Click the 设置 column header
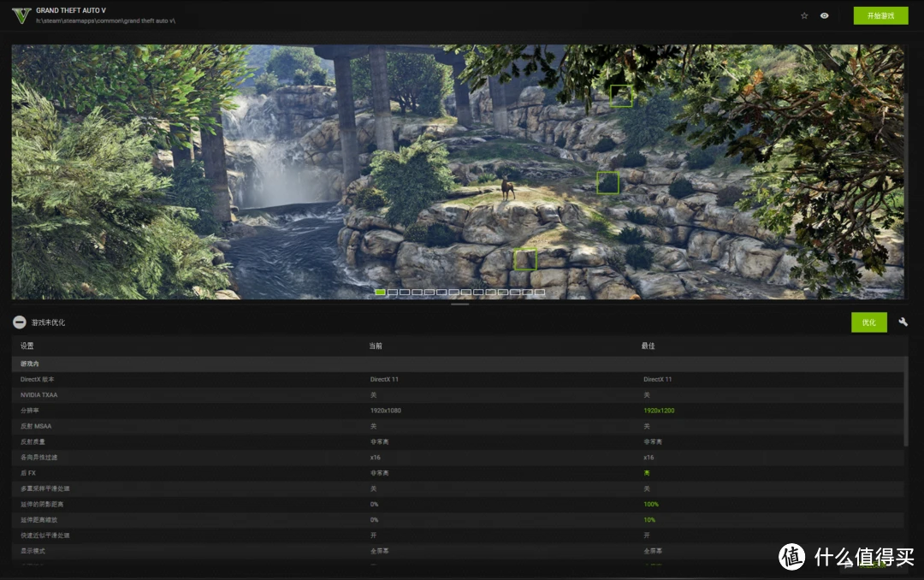Image resolution: width=924 pixels, height=580 pixels. [x=27, y=346]
